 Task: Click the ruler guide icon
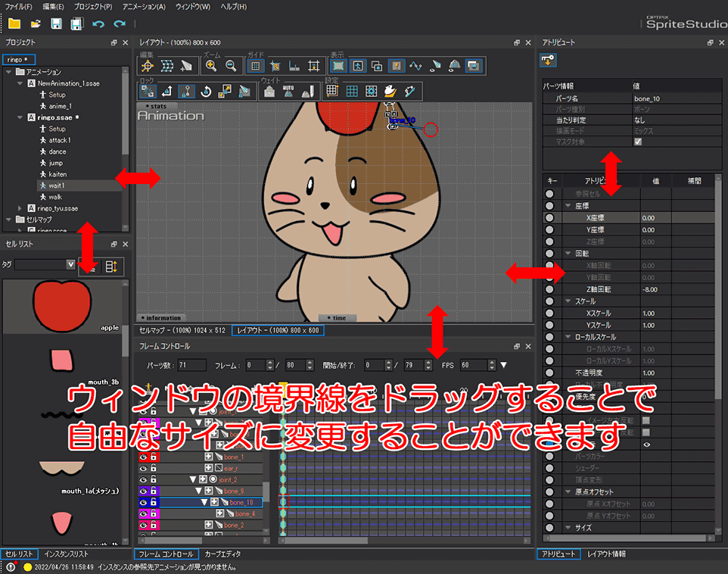(x=294, y=66)
